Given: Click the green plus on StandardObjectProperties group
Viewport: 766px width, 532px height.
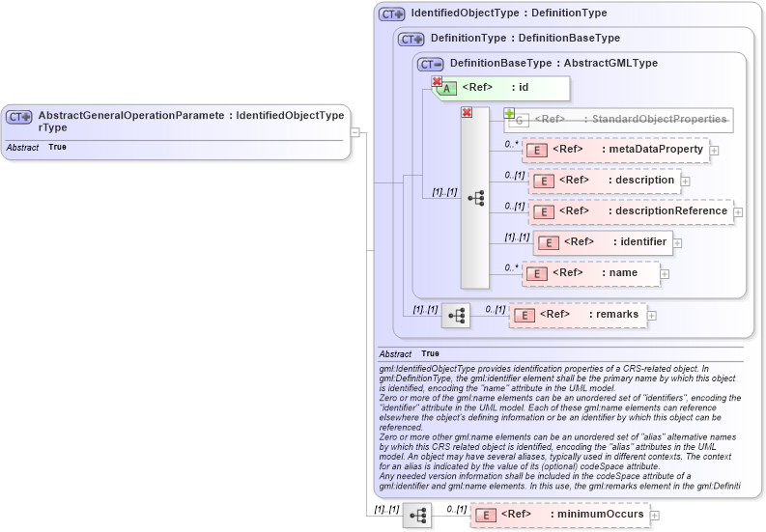Looking at the screenshot, I should 509,113.
